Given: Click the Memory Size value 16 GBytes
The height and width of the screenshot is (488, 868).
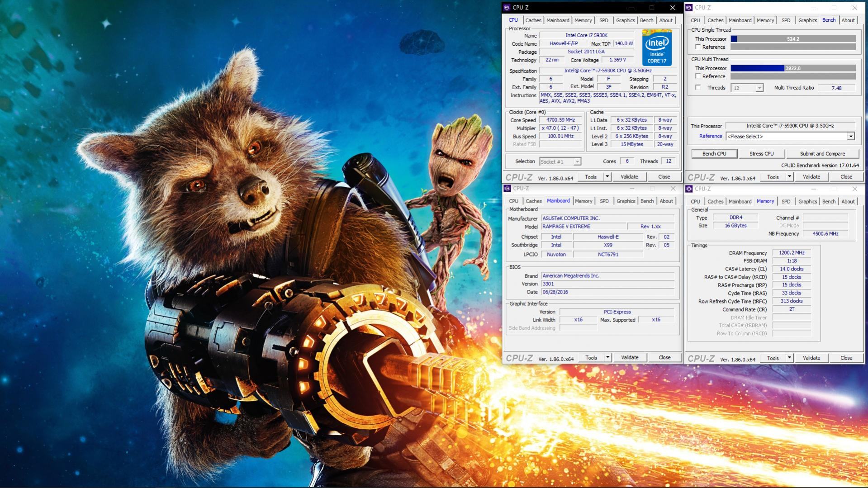Looking at the screenshot, I should tap(735, 226).
